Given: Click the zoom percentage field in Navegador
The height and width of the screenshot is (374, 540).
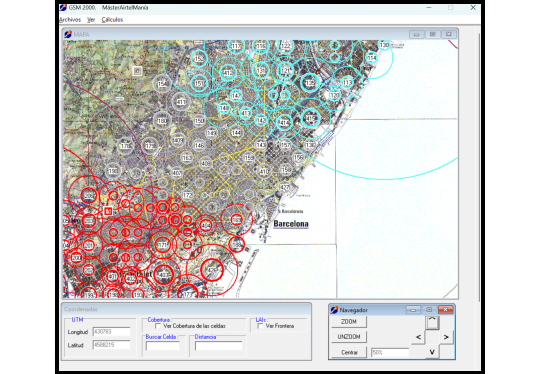Looking at the screenshot, I should pyautogui.click(x=390, y=353).
